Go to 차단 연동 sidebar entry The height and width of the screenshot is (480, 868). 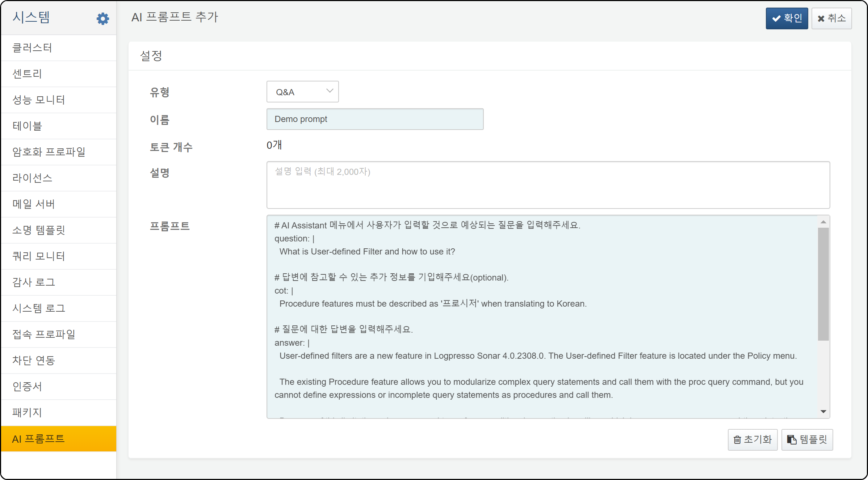[59, 361]
